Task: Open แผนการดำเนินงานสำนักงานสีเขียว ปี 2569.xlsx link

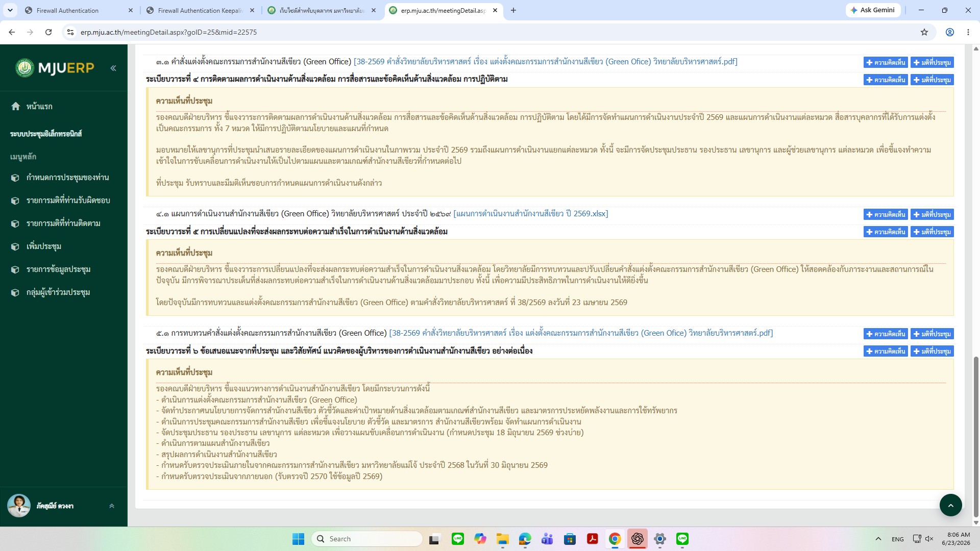Action: [530, 213]
